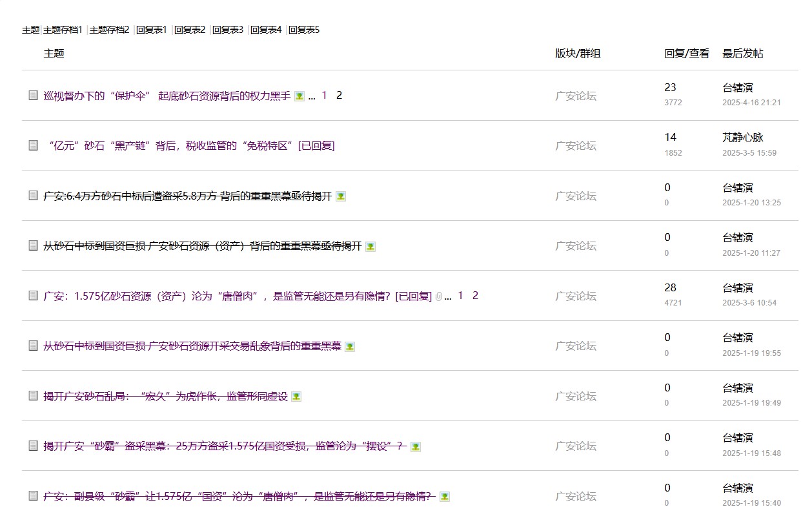Click the thread icon beside "副县级砂霸" topic
This screenshot has width=812, height=518.
(34, 496)
